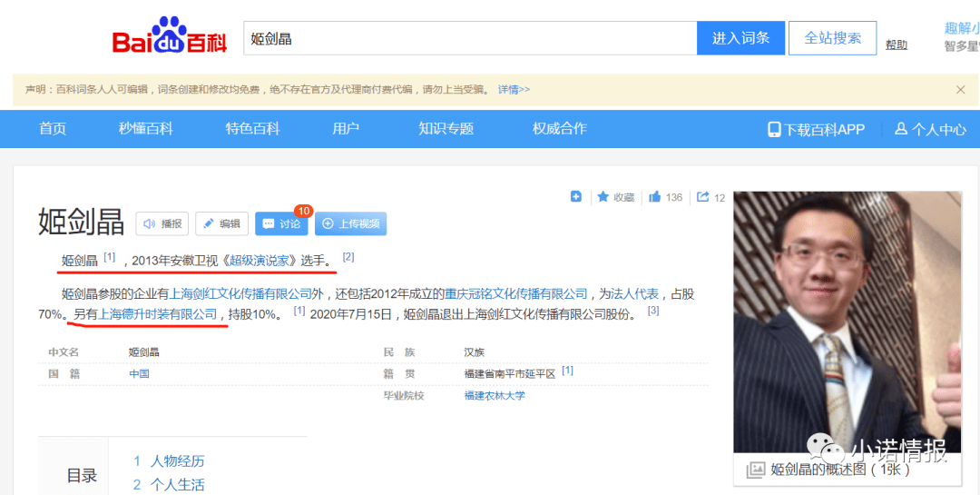980x495 pixels.
Task: Like the entry with thumbs-up icon
Action: [655, 197]
